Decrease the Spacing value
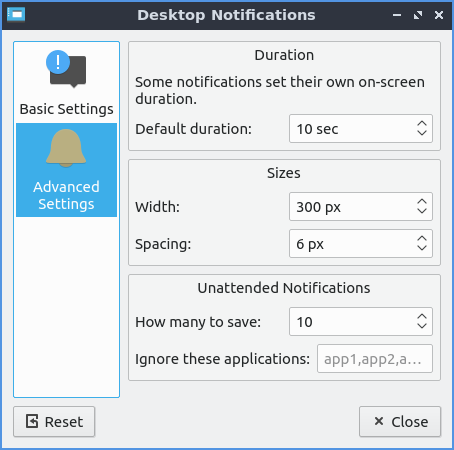Viewport: 454px width, 450px height. point(422,248)
